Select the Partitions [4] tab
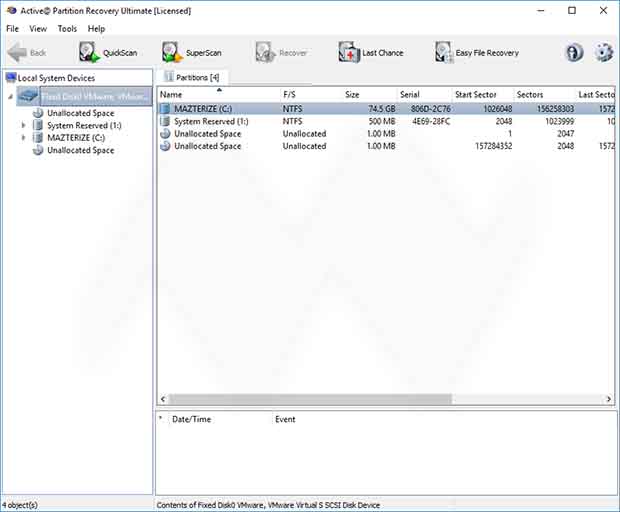Screen dimensions: 620x512 tap(192, 77)
